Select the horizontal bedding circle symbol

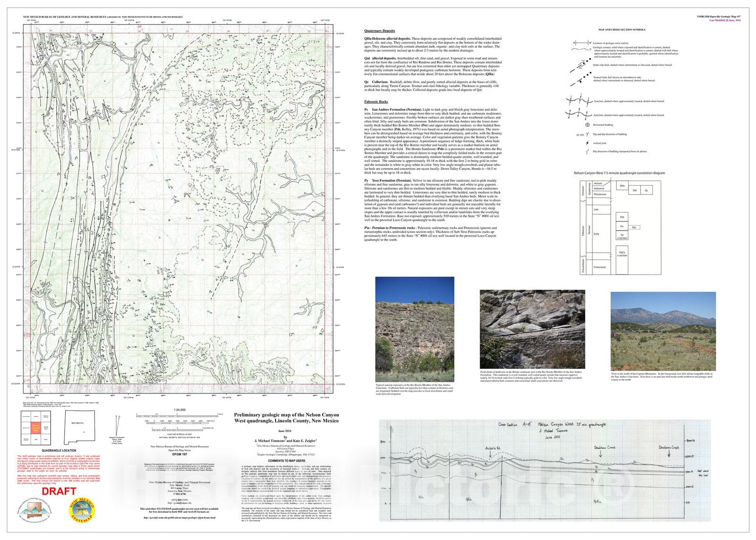[x=588, y=125]
